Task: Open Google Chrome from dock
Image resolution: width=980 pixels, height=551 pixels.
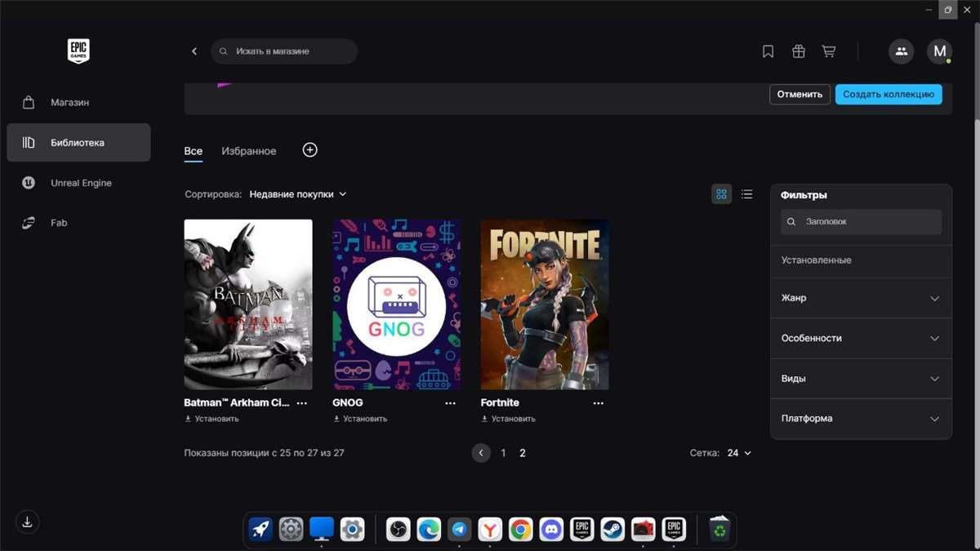Action: tap(520, 530)
